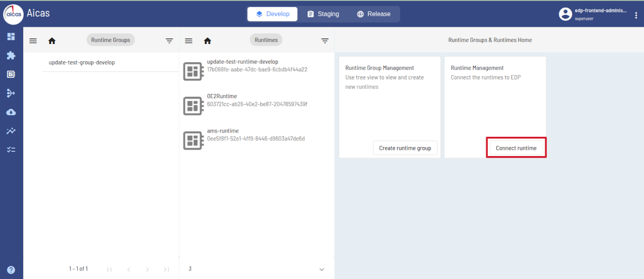The height and width of the screenshot is (279, 644).
Task: Open the dashboard icon in left sidebar
Action: [x=11, y=36]
